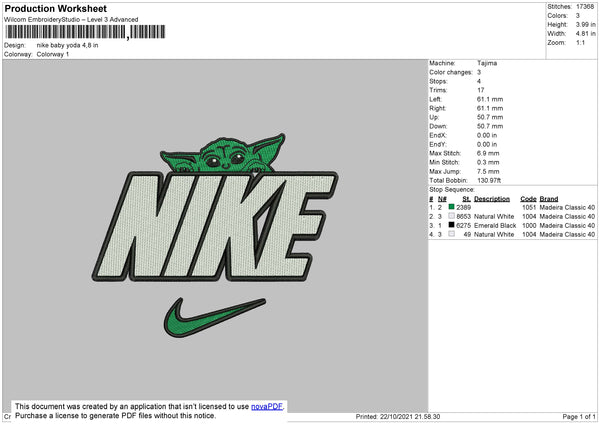This screenshot has height=424, width=600.
Task: Click the Baby Yoda embroidery head
Action: coord(224,154)
